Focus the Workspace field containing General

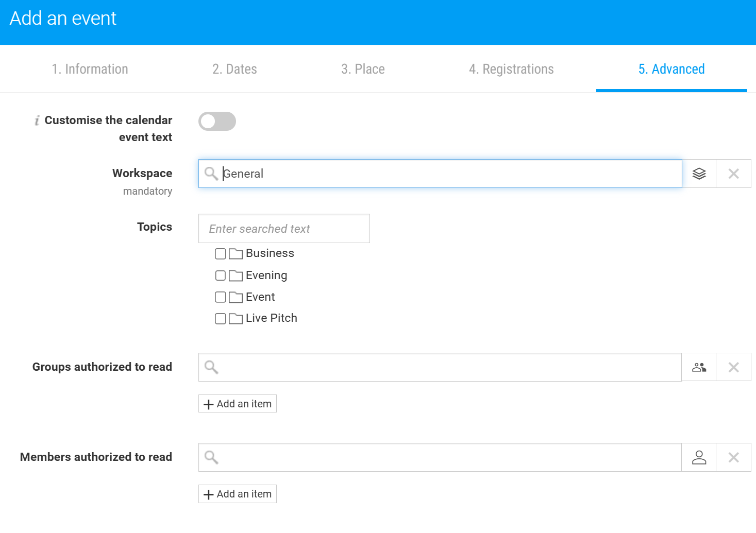[x=440, y=174]
